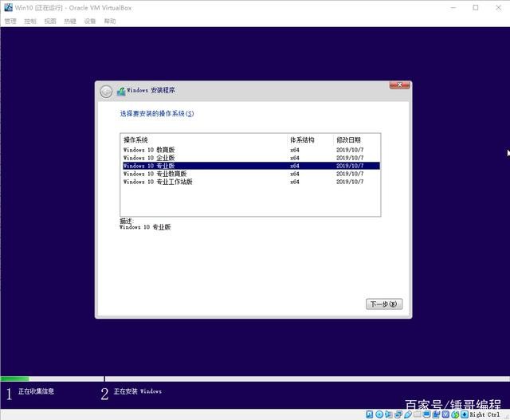Click the audio status bar icon
This screenshot has width=510, height=420.
point(388,414)
